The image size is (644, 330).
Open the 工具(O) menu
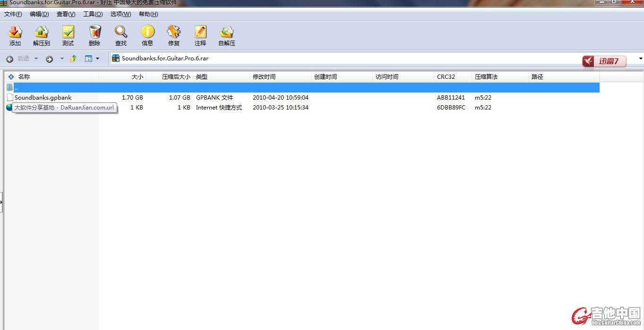coord(93,14)
